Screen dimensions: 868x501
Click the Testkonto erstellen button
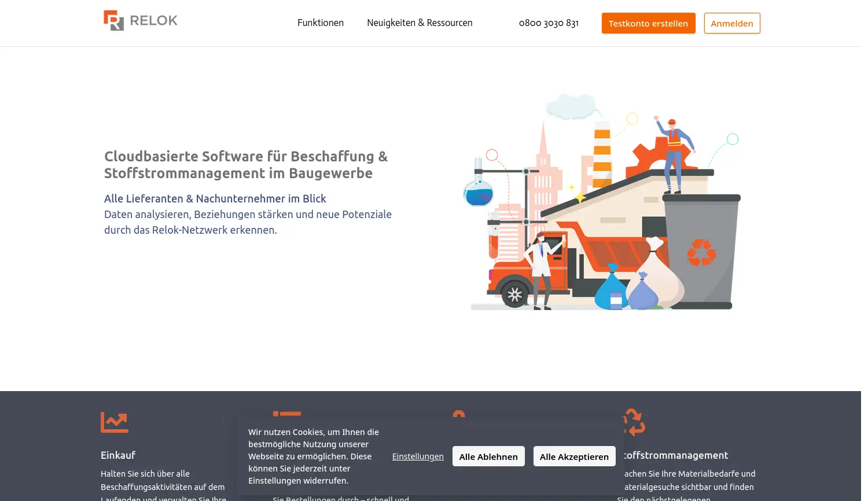[x=648, y=23]
